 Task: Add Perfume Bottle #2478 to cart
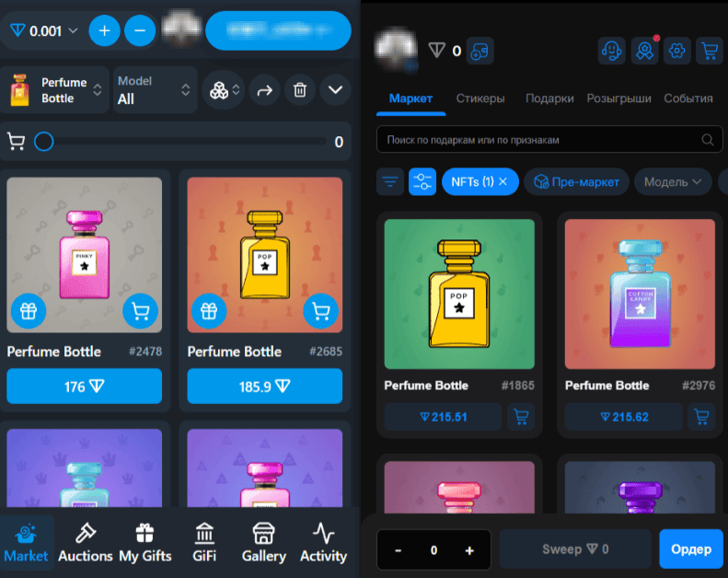pos(140,311)
